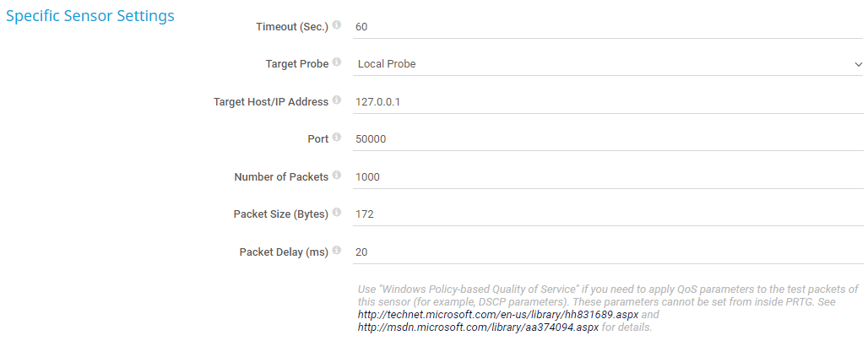Click the Target Probe label text

click(296, 63)
